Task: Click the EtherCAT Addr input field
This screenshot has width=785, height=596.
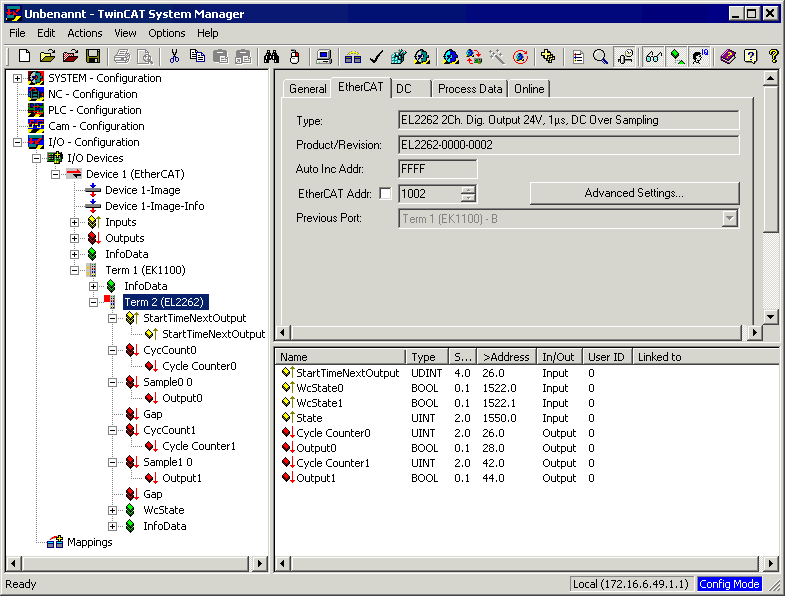Action: [x=429, y=194]
